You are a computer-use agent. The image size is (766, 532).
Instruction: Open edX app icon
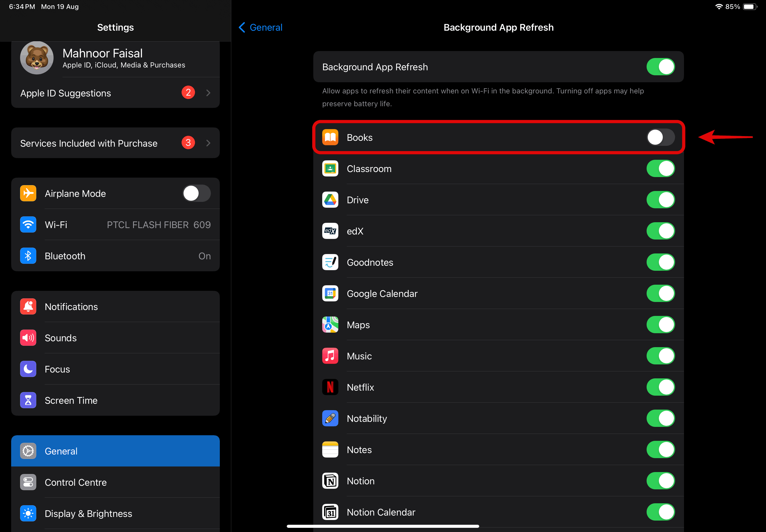click(x=329, y=231)
